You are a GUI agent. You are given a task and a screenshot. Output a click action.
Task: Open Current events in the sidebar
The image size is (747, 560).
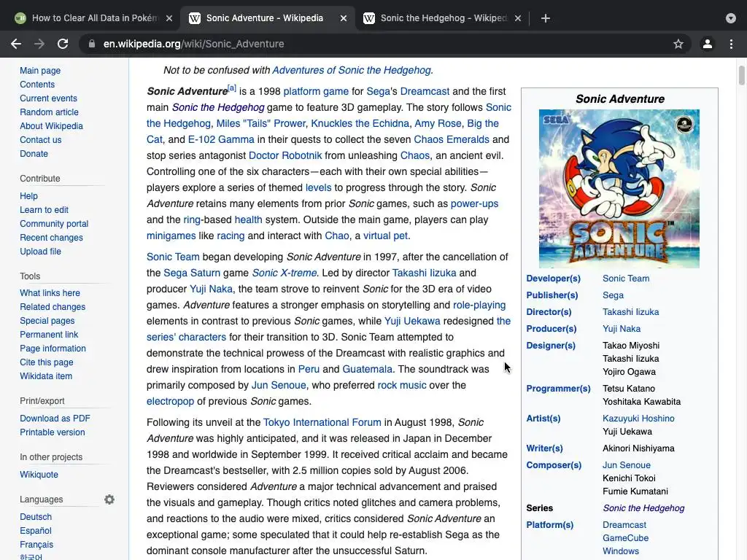pyautogui.click(x=48, y=98)
